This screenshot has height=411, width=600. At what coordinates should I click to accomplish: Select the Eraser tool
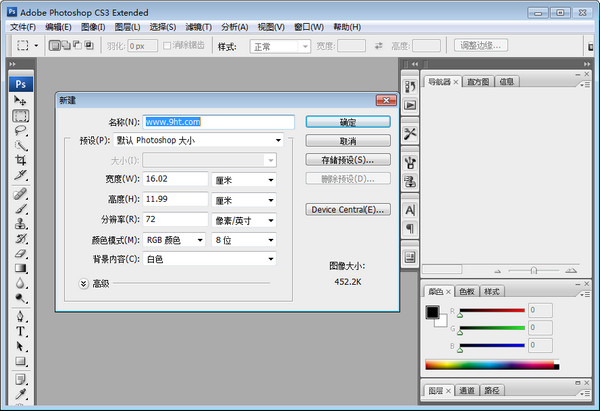[x=20, y=253]
